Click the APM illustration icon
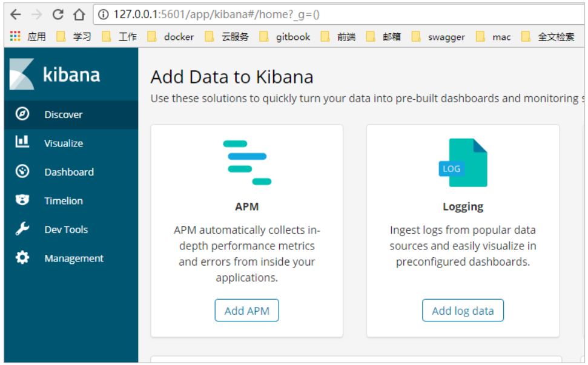The image size is (588, 365). tap(246, 162)
